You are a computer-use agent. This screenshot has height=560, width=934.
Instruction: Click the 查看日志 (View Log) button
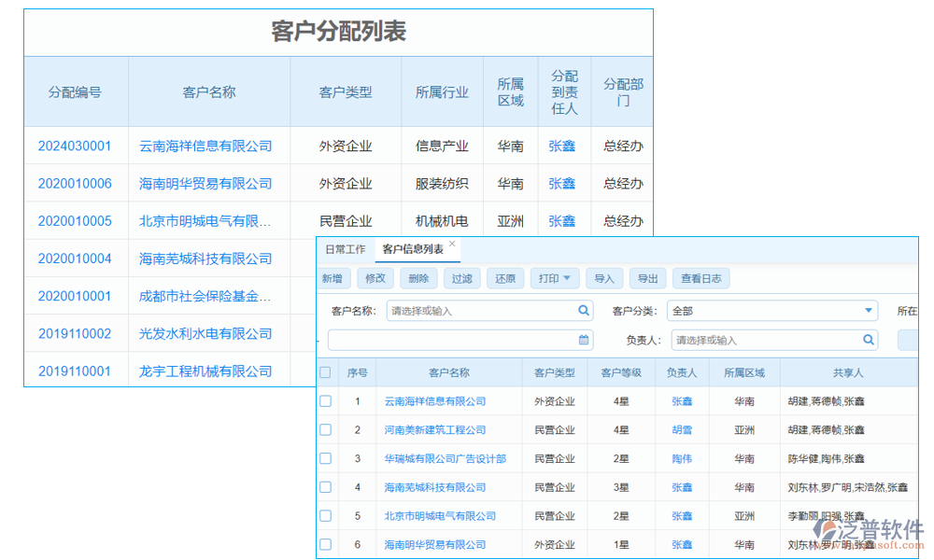[701, 277]
